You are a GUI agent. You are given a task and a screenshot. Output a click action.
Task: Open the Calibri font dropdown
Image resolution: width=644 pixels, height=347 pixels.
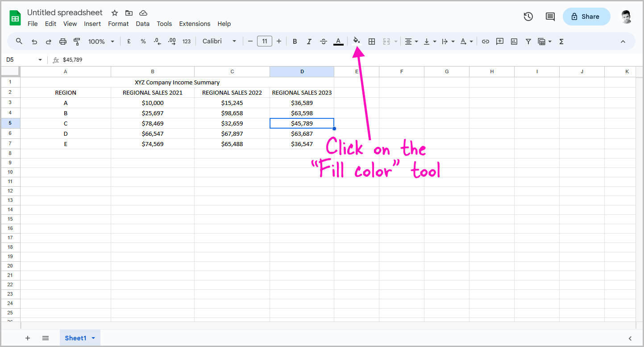pyautogui.click(x=219, y=41)
